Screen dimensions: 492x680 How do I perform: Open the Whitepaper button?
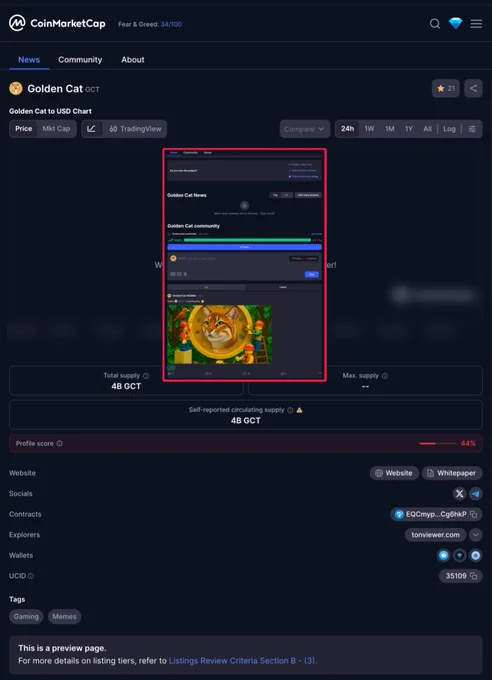[x=452, y=473]
